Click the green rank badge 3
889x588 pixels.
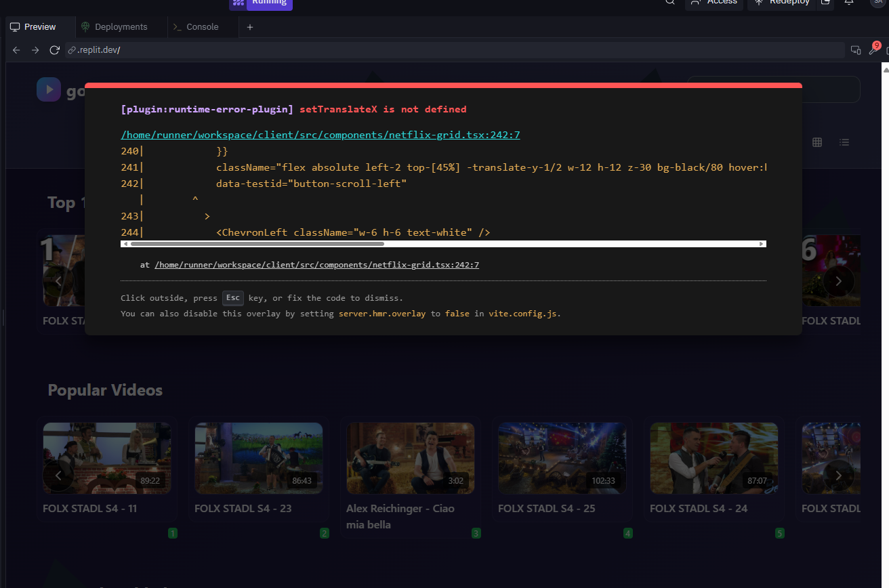click(x=476, y=533)
